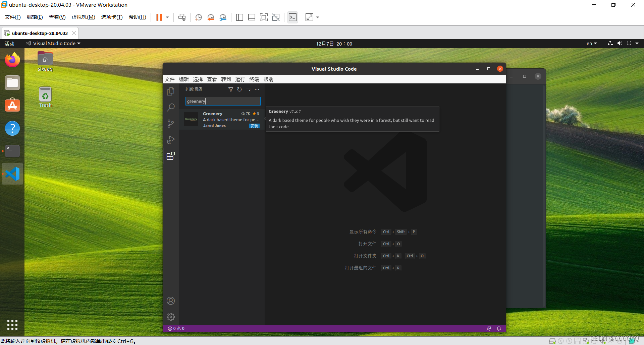Open the system volume and power menu
Screen dimensions: 644x345
point(623,44)
